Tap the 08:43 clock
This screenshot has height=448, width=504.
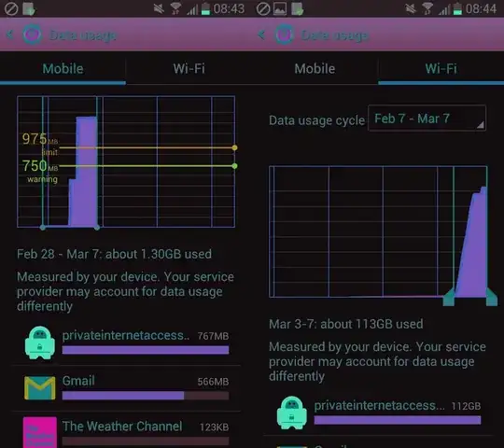pyautogui.click(x=229, y=9)
